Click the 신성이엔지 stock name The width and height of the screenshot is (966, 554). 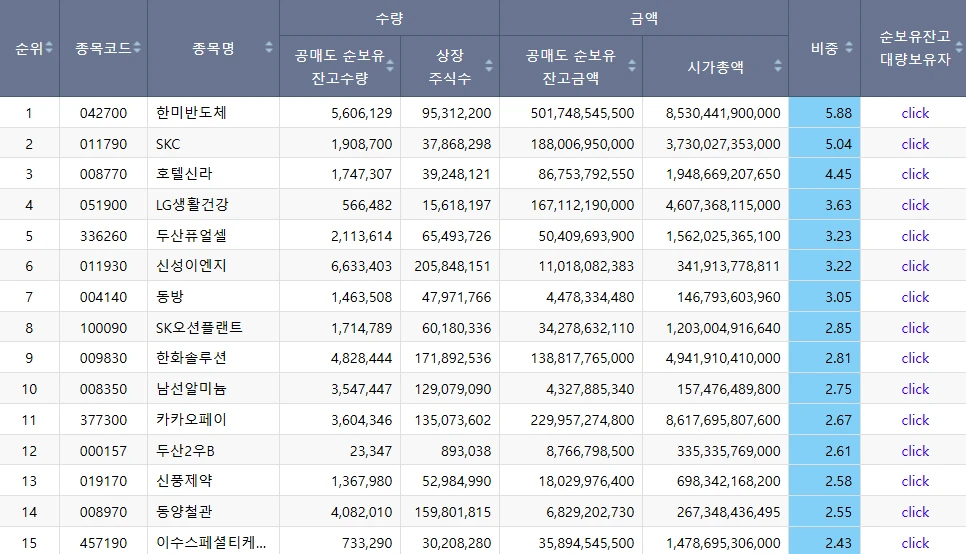[x=191, y=266]
